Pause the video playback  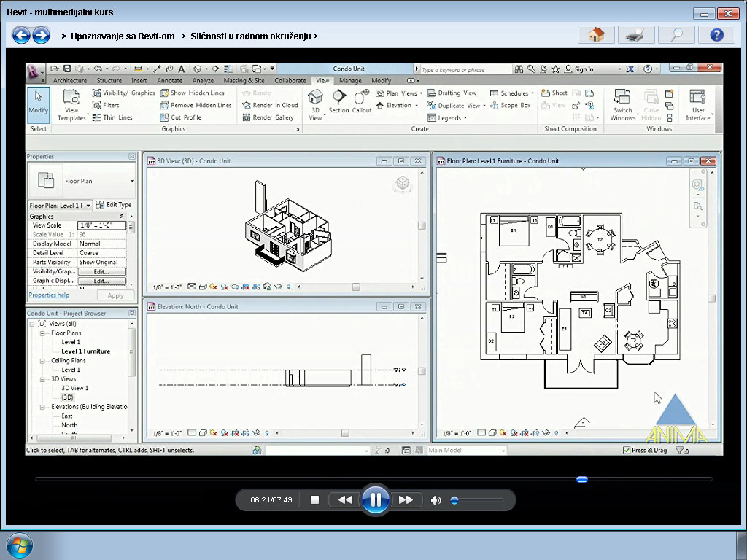click(376, 499)
